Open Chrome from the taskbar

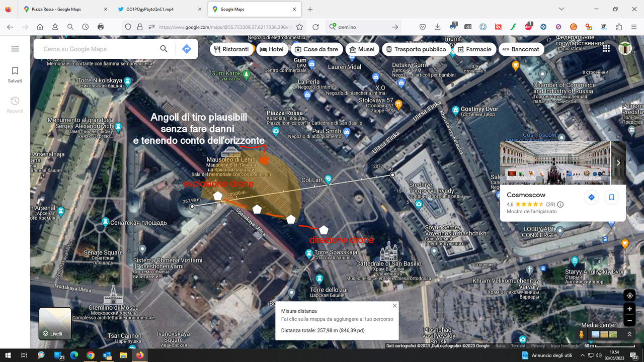coord(90,355)
